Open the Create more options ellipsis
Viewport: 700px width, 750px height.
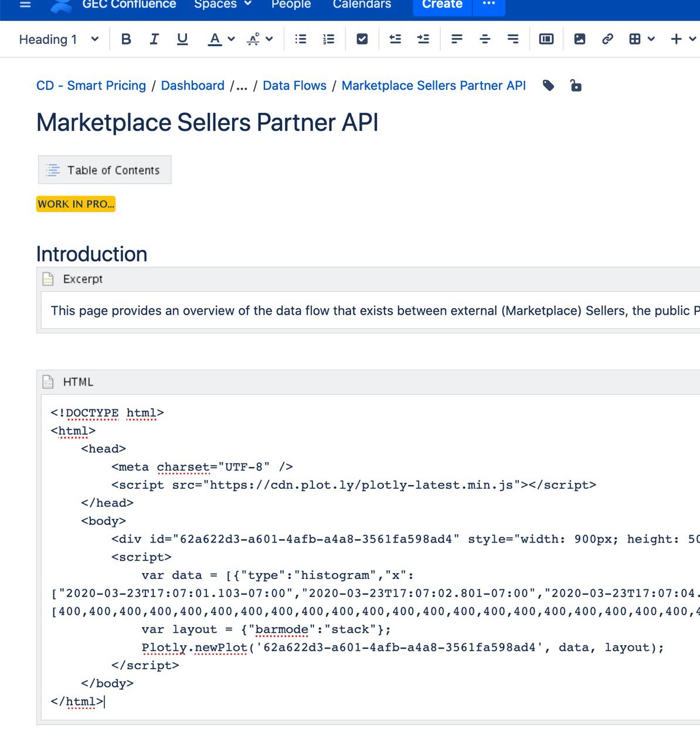click(x=489, y=6)
